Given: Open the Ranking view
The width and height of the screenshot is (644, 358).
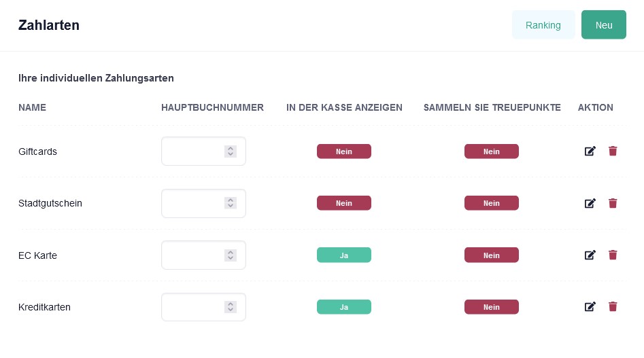Looking at the screenshot, I should coord(543,25).
